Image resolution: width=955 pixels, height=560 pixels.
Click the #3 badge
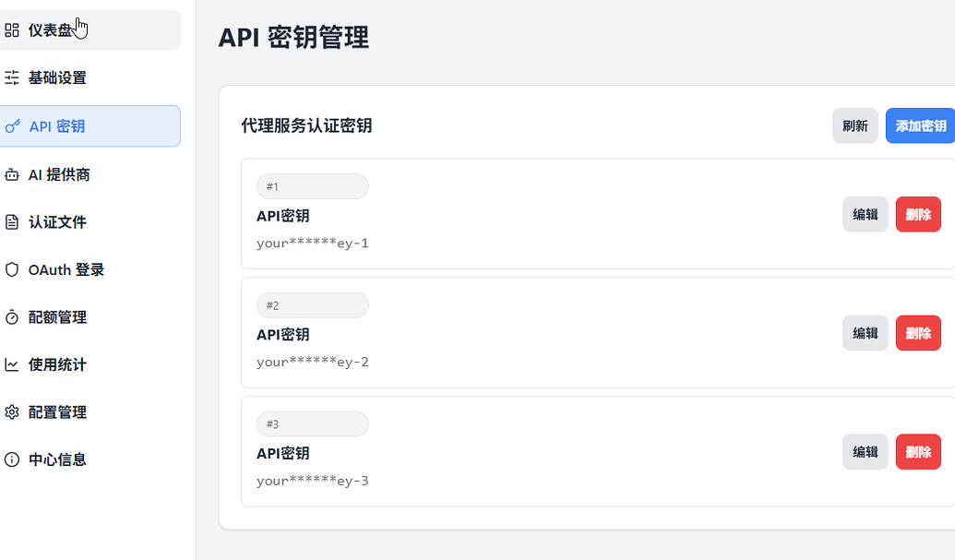pos(313,423)
